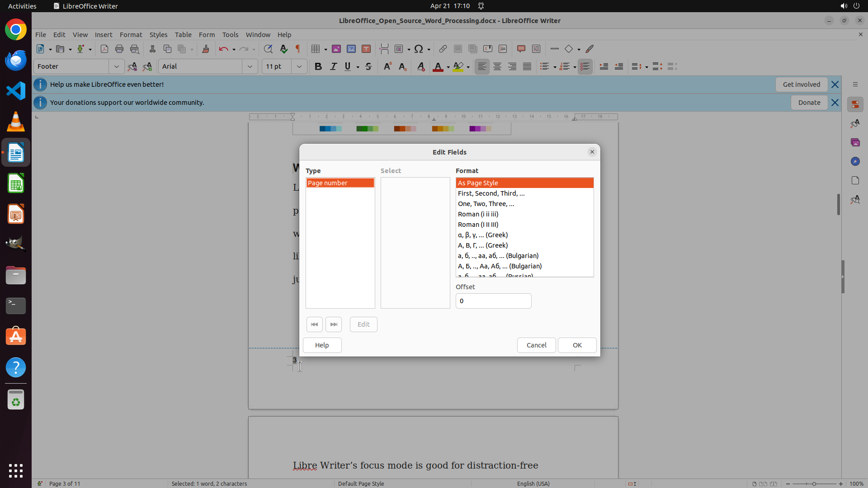Click the highlighting color swatch button
Screen dimensions: 868x488
pos(458,67)
